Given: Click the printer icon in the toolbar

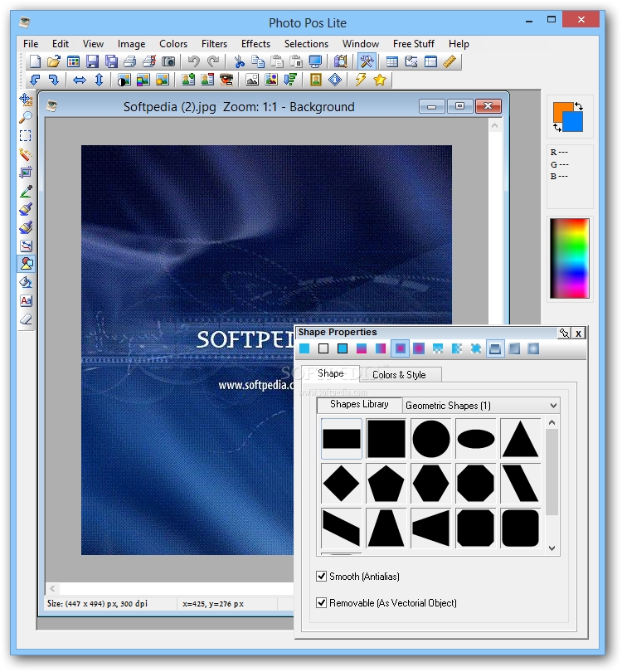Looking at the screenshot, I should (x=130, y=61).
